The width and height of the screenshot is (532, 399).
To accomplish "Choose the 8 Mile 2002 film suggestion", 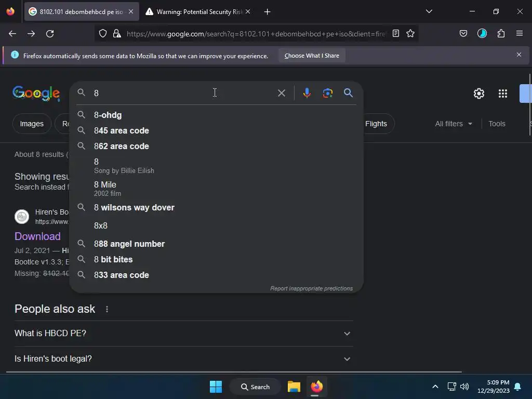I will pyautogui.click(x=217, y=189).
